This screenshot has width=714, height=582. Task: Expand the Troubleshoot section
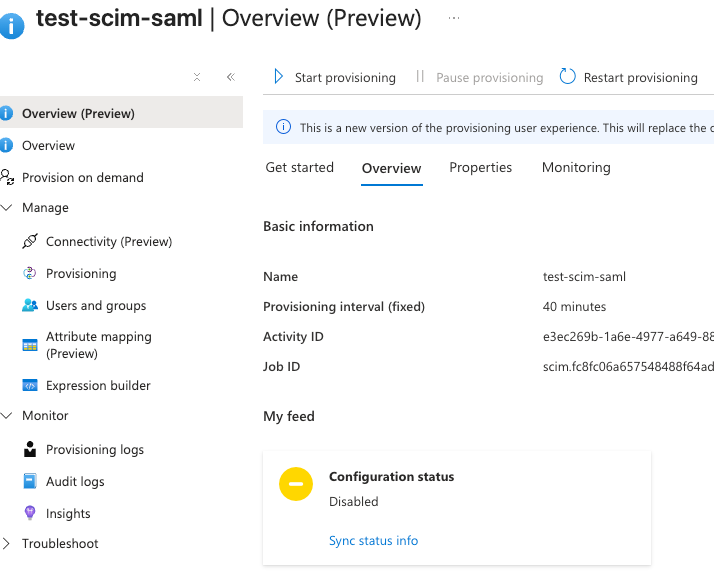8,544
